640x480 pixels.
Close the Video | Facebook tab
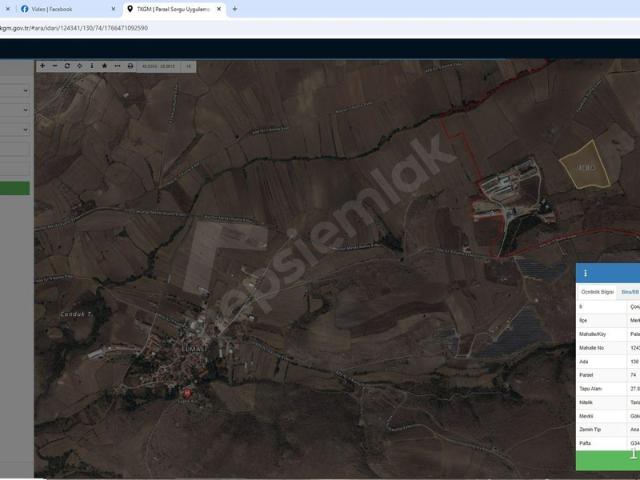click(x=113, y=9)
